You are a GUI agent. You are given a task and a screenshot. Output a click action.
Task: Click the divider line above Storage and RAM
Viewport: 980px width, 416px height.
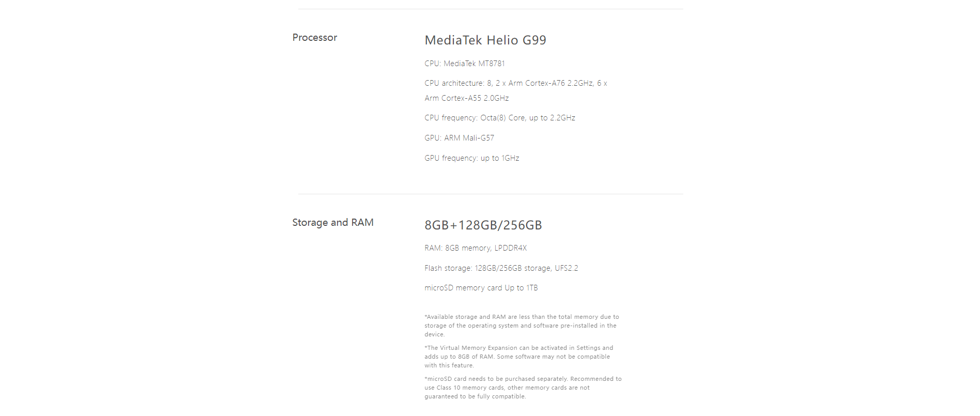click(x=491, y=194)
